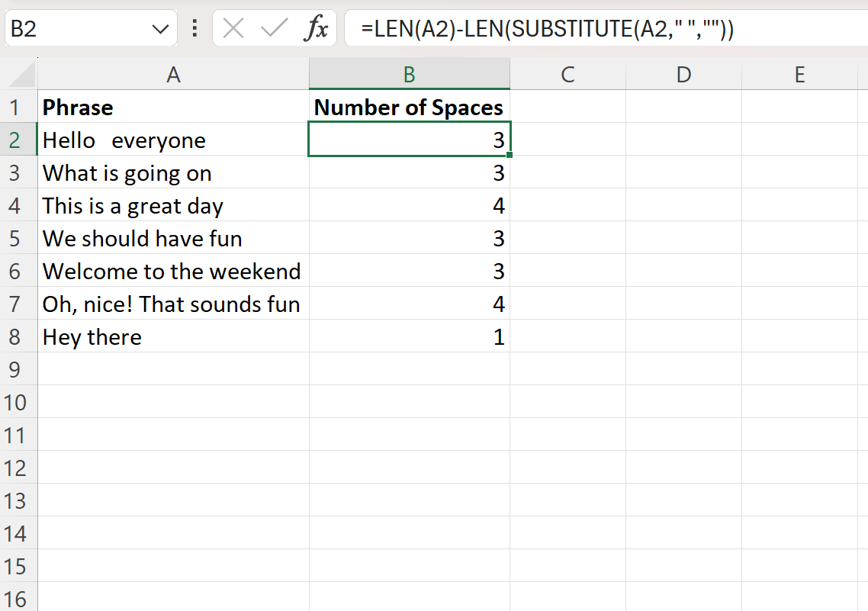868x611 pixels.
Task: Select cell 'Hello everyone'
Action: click(173, 140)
